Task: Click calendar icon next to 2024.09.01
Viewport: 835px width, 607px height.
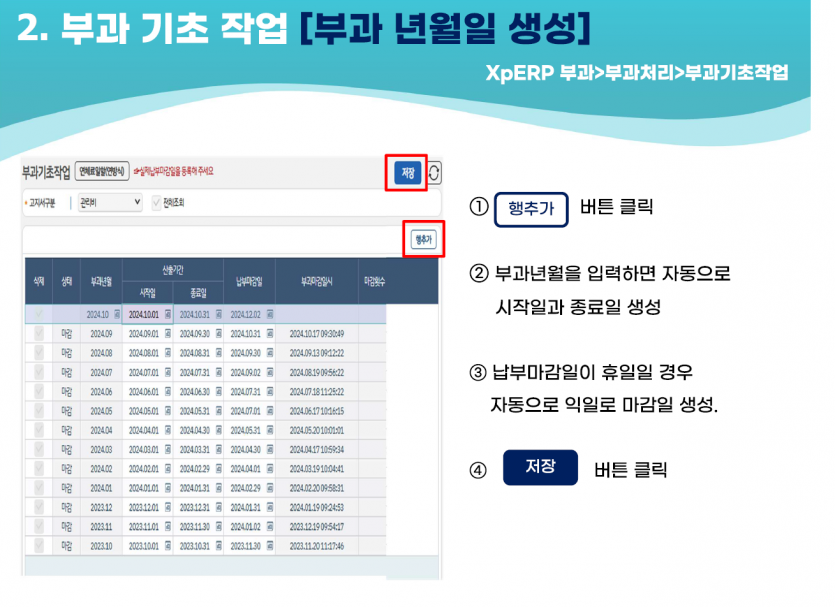Action: (167, 334)
